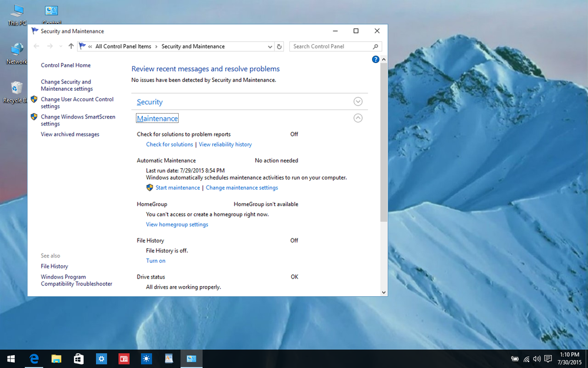
Task: Turn on File History link
Action: tap(156, 261)
